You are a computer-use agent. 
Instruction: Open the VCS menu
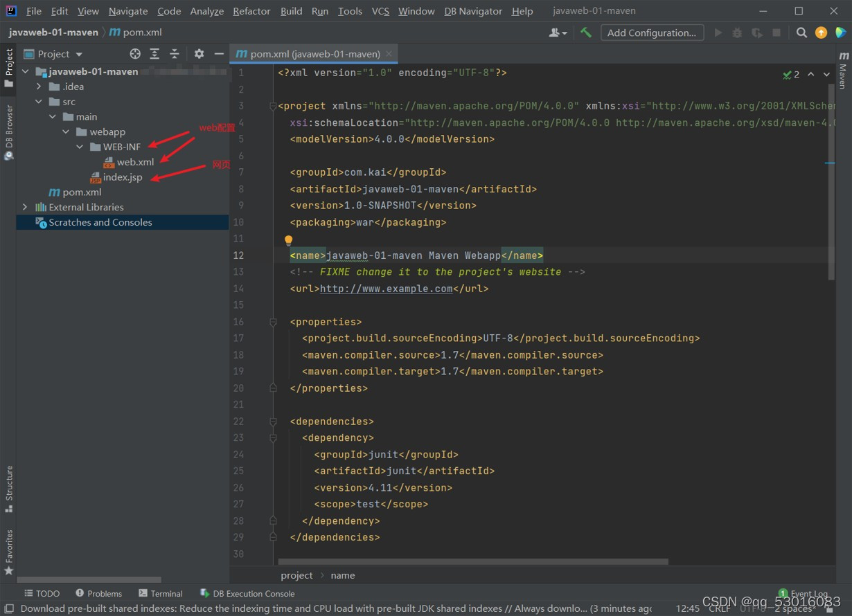(380, 11)
